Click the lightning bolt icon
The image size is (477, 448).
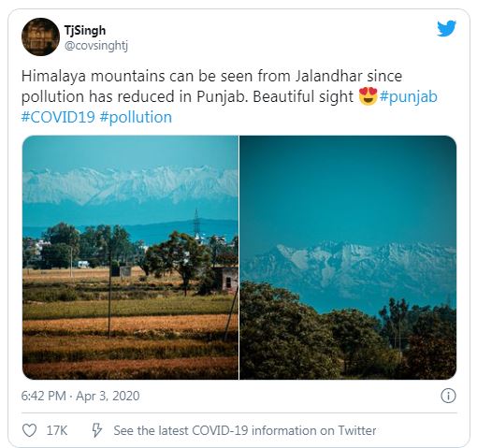tap(96, 430)
